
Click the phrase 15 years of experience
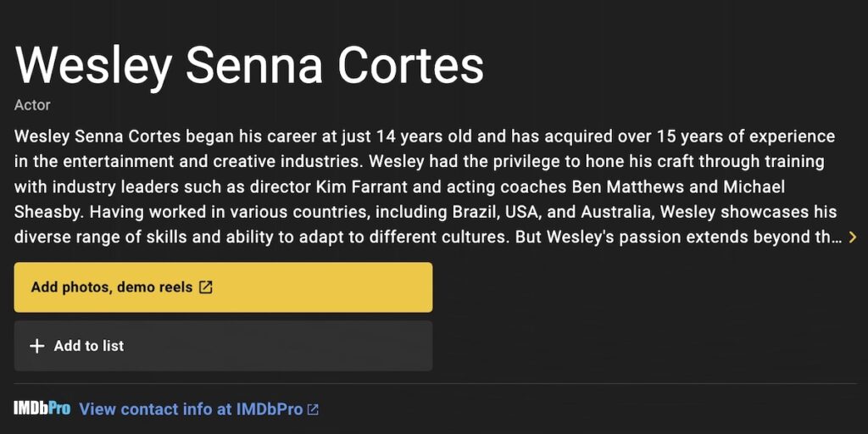click(x=746, y=136)
